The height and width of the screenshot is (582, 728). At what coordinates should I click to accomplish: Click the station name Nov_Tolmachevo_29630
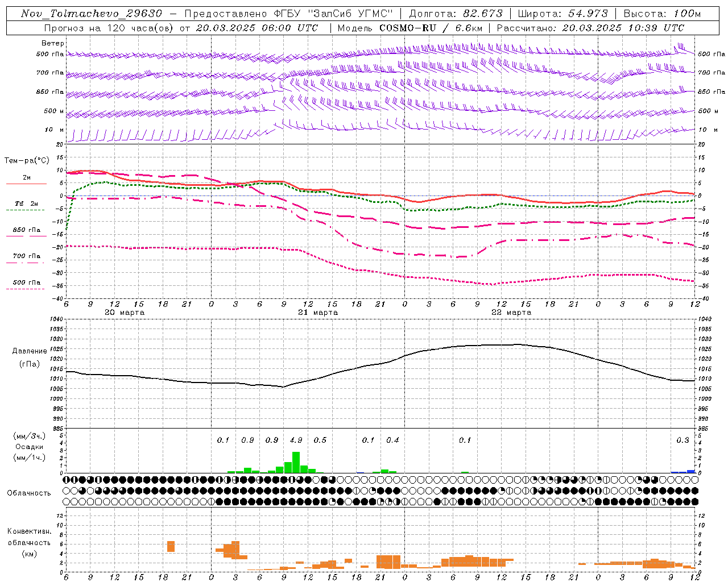pyautogui.click(x=91, y=14)
